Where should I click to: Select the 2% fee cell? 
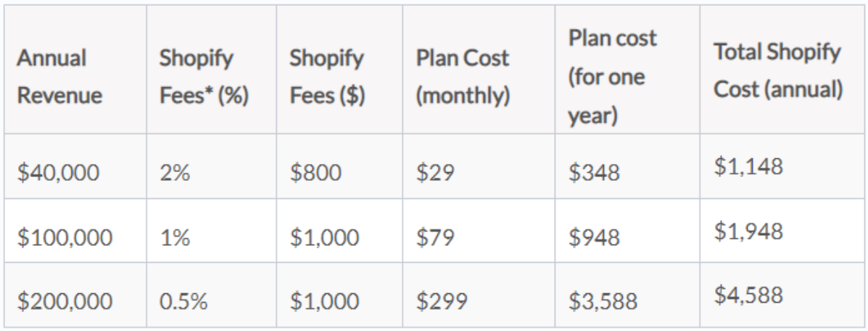pyautogui.click(x=212, y=166)
